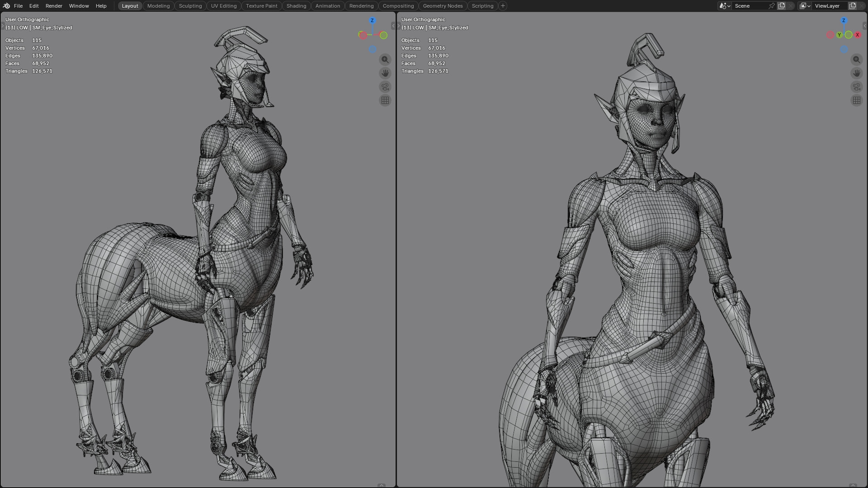Switch to the UV Editing workspace tab
868x488 pixels.
(224, 6)
